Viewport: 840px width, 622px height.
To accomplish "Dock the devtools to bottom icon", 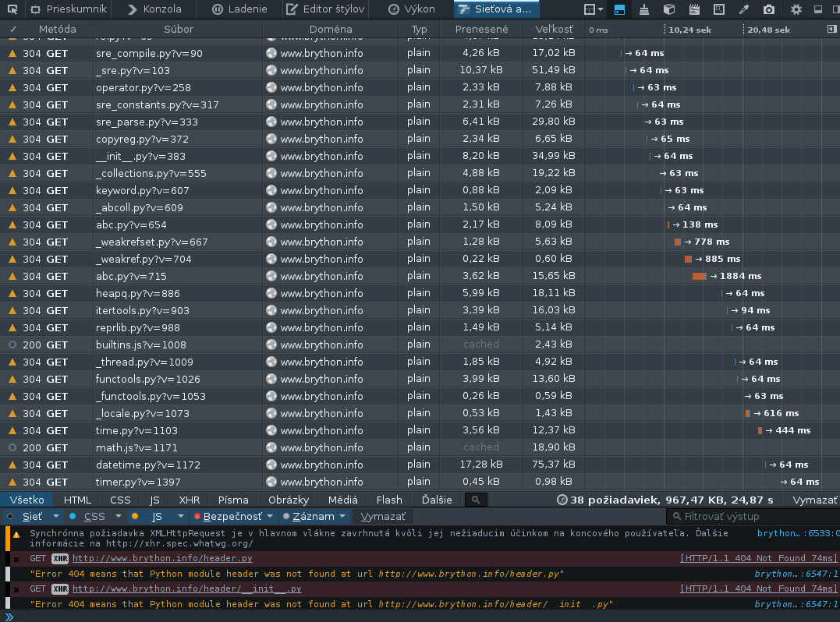I will tap(818, 9).
